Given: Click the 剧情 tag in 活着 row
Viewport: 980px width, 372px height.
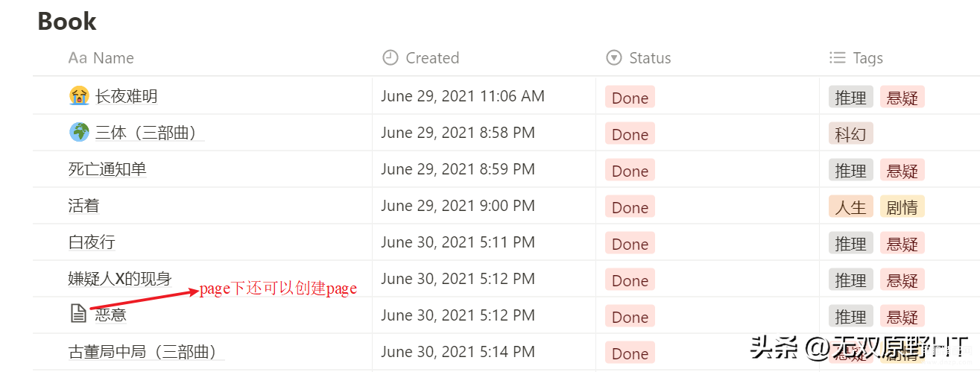Looking at the screenshot, I should tap(902, 207).
